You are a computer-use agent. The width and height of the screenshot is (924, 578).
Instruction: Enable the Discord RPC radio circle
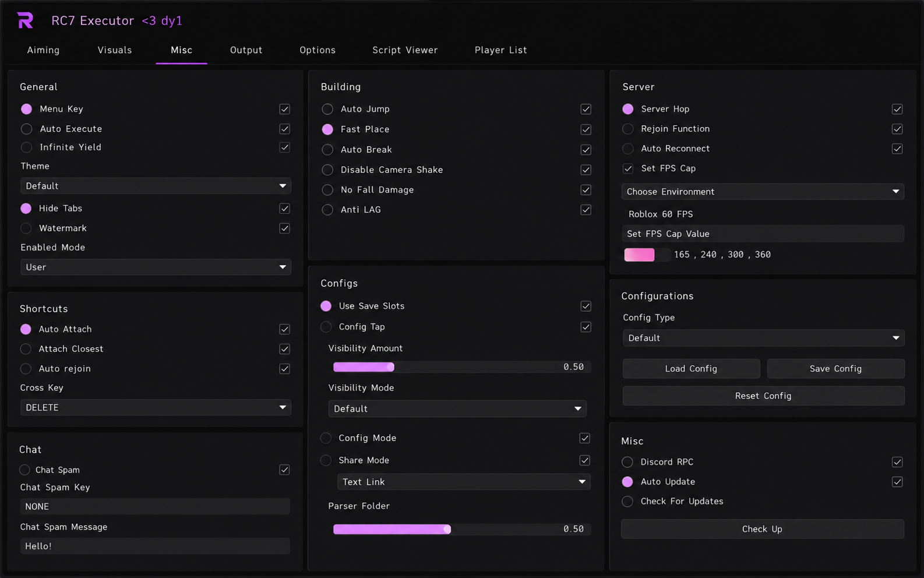(x=627, y=462)
